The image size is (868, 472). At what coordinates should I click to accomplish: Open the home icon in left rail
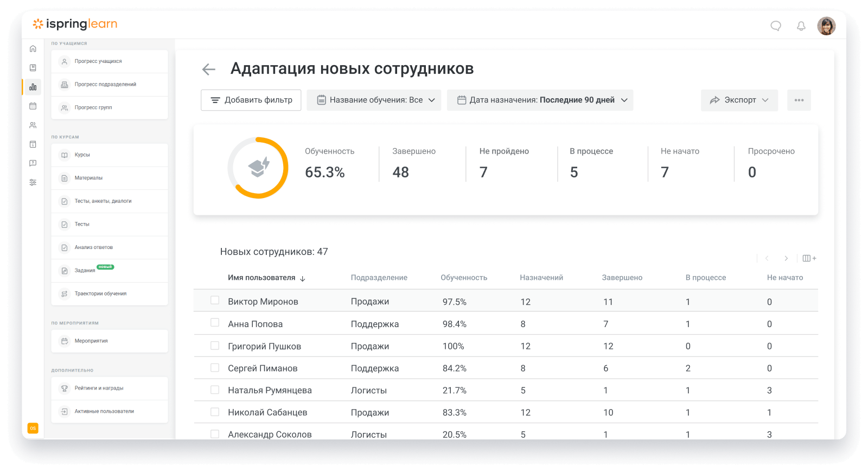(x=33, y=49)
